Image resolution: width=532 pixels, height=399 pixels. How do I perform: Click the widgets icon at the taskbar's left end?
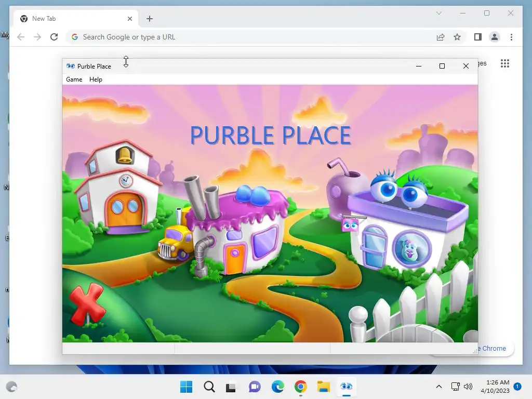click(x=11, y=387)
